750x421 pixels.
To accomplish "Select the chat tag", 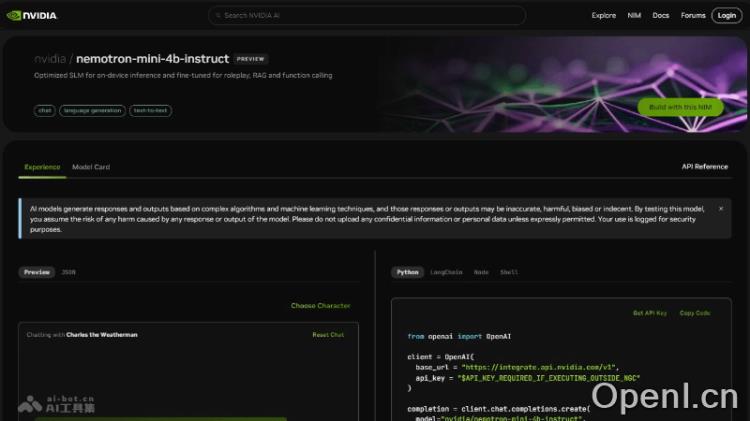I will pyautogui.click(x=45, y=110).
